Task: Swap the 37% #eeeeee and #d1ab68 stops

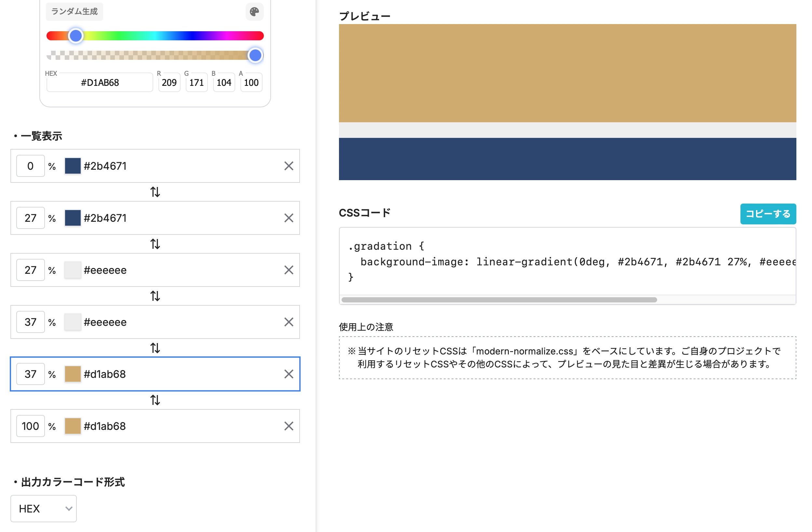Action: pos(155,348)
